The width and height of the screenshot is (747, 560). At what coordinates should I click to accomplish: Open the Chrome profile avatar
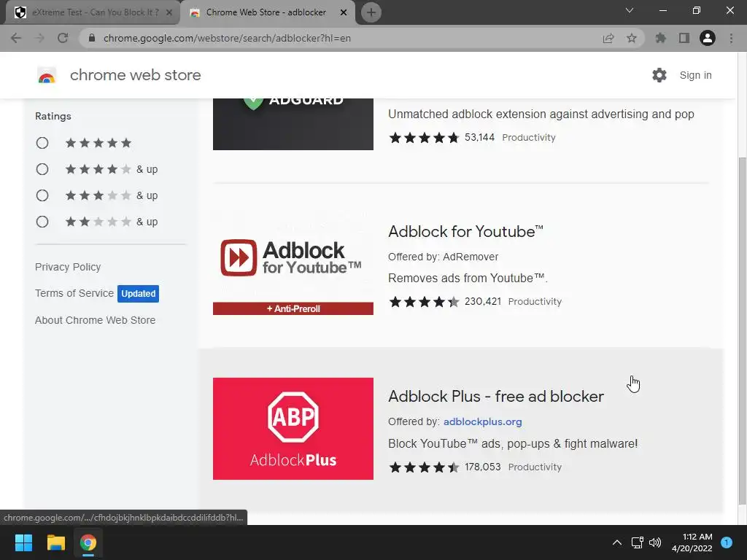708,38
